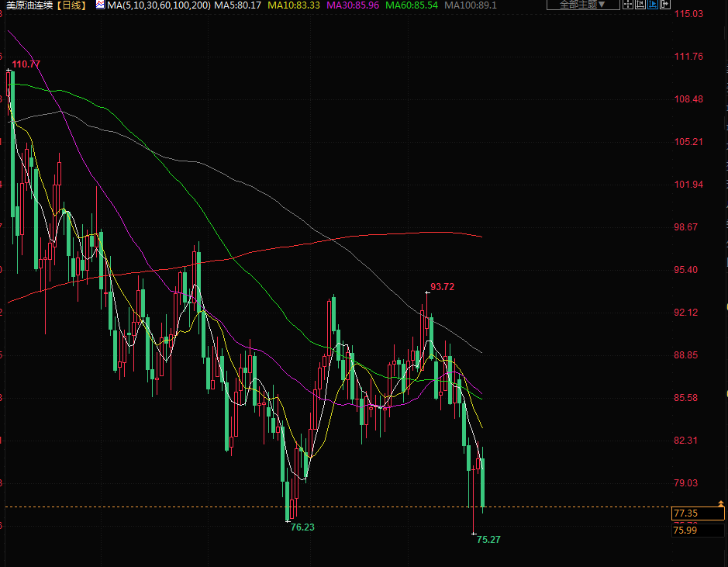Click the 110.77 high price marker
This screenshot has height=567, width=728.
pos(26,64)
